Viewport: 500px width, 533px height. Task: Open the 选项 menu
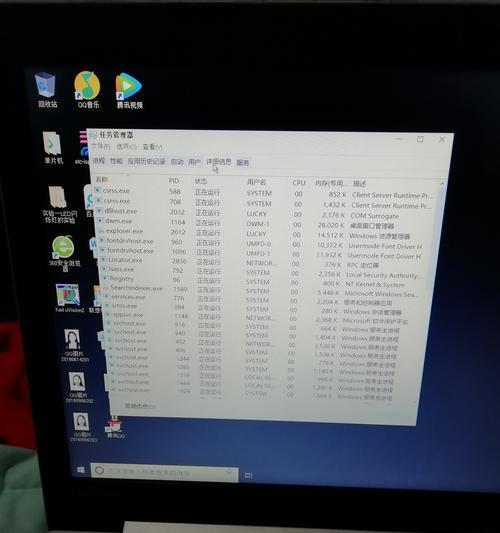pos(126,147)
